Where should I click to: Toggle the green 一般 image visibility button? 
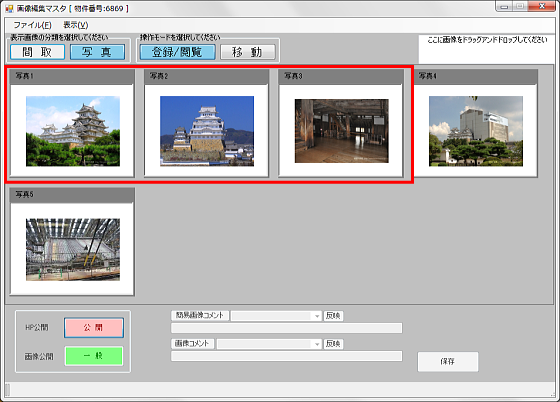tap(94, 356)
